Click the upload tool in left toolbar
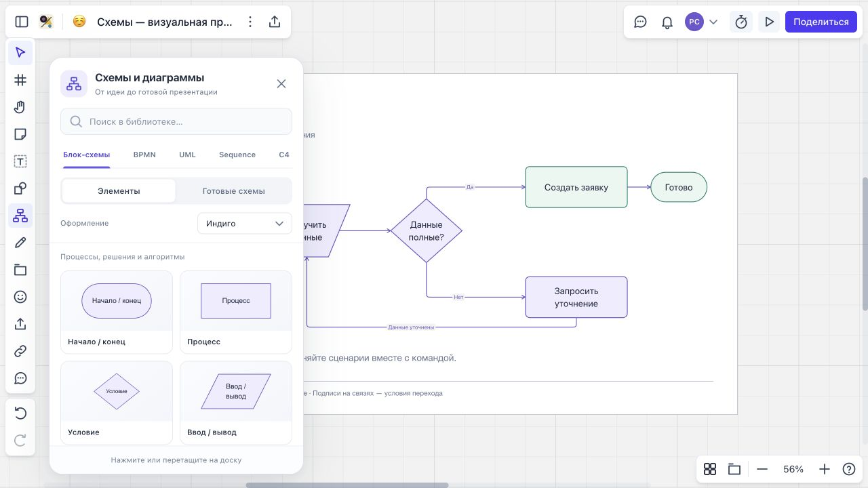The image size is (868, 488). click(20, 324)
